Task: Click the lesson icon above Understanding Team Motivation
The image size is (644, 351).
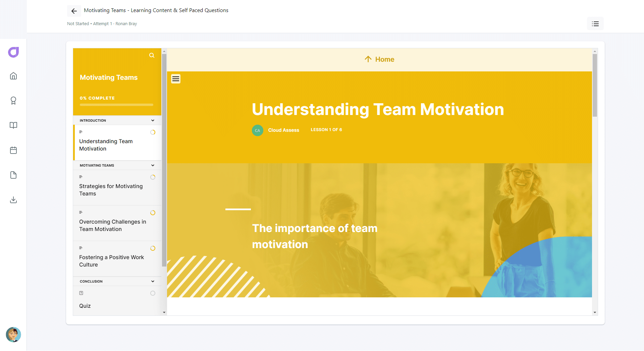Action: click(x=81, y=132)
